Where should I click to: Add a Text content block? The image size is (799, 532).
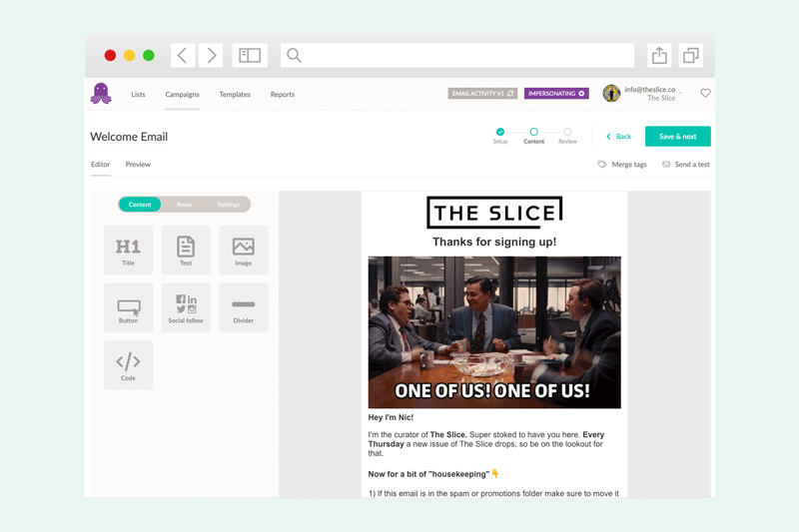coord(186,250)
